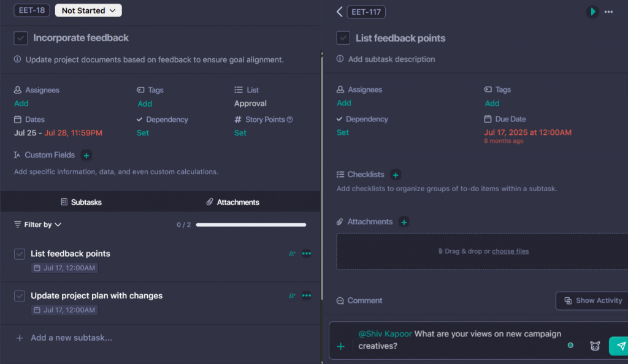628x364 pixels.
Task: Click the 0 / 2 subtask counter
Action: (x=184, y=225)
